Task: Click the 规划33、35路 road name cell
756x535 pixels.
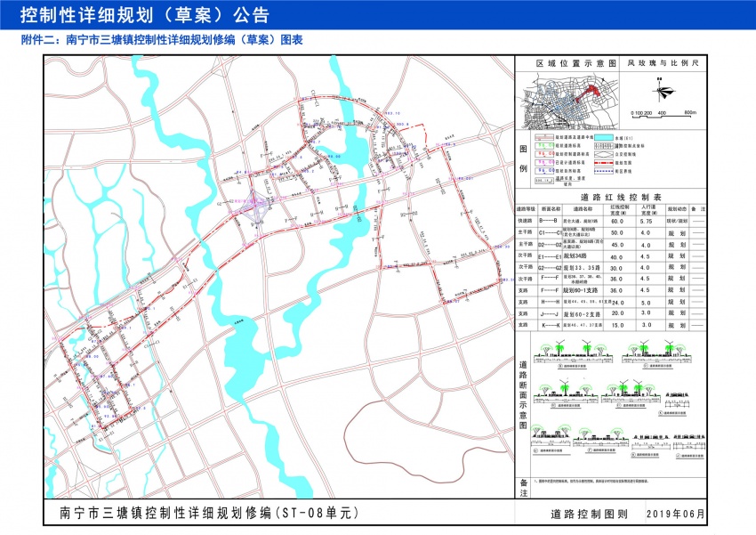Action: click(582, 267)
